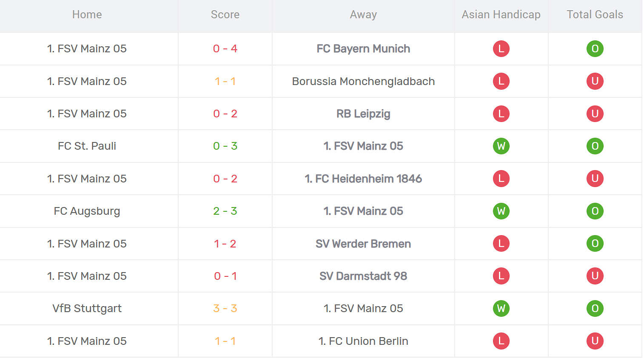Click the Total Goals column header
Viewport: 644px width, 358px height.
(595, 15)
